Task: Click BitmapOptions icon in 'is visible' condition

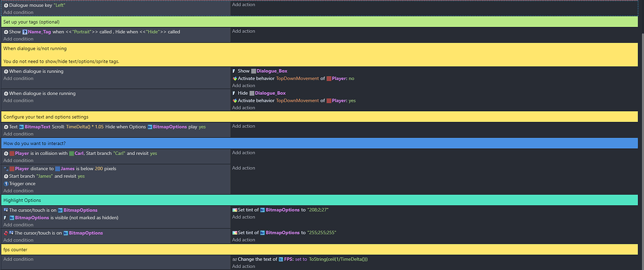Action: click(12, 217)
